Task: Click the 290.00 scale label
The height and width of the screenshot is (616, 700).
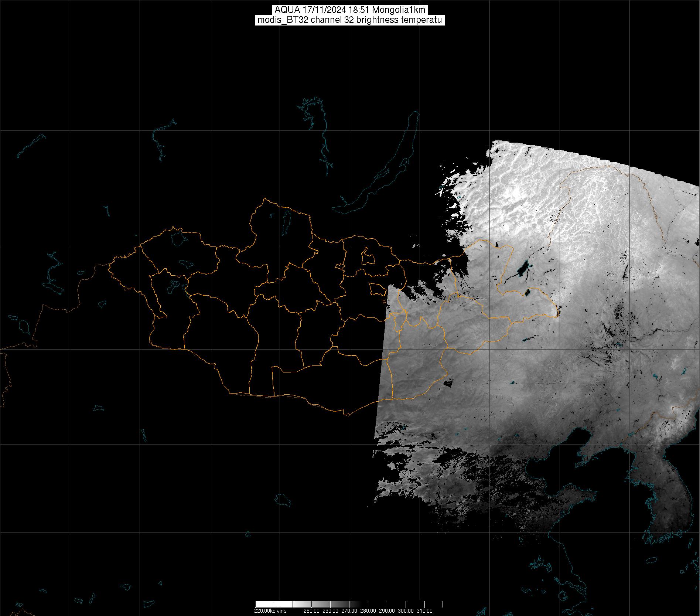Action: point(387,611)
